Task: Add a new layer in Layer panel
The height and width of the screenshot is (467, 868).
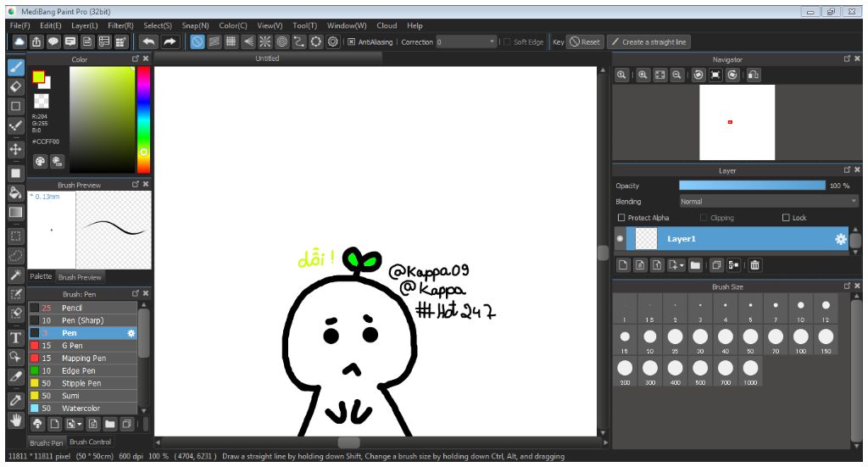Action: (x=623, y=265)
